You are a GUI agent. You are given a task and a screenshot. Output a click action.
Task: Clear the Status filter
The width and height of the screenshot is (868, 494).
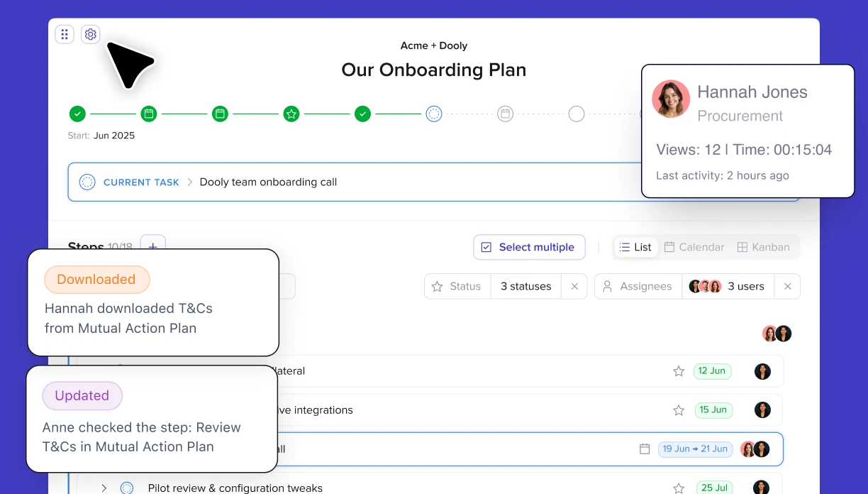coord(574,287)
